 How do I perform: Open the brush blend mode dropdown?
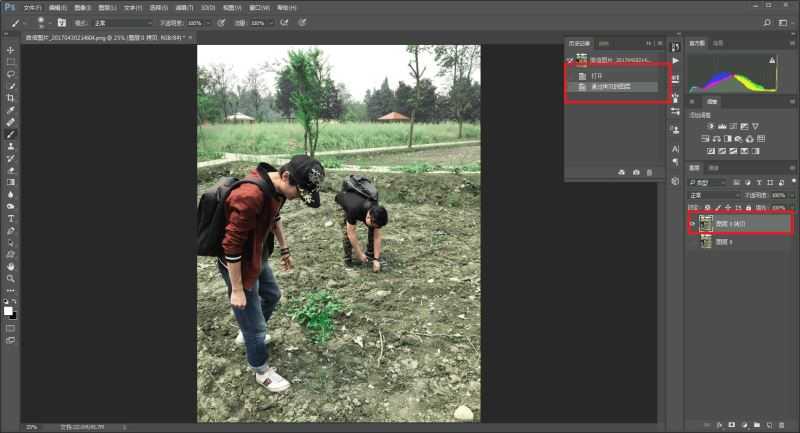click(x=123, y=23)
